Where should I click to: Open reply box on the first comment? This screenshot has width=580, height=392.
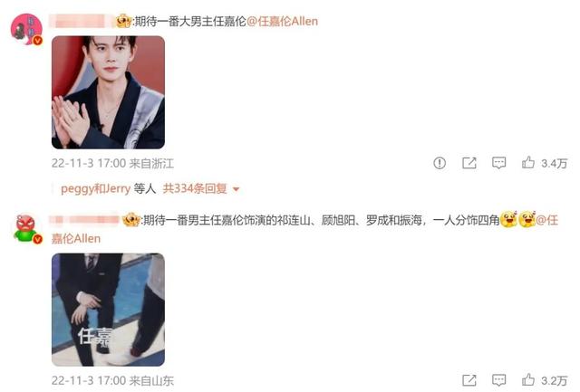click(x=498, y=163)
